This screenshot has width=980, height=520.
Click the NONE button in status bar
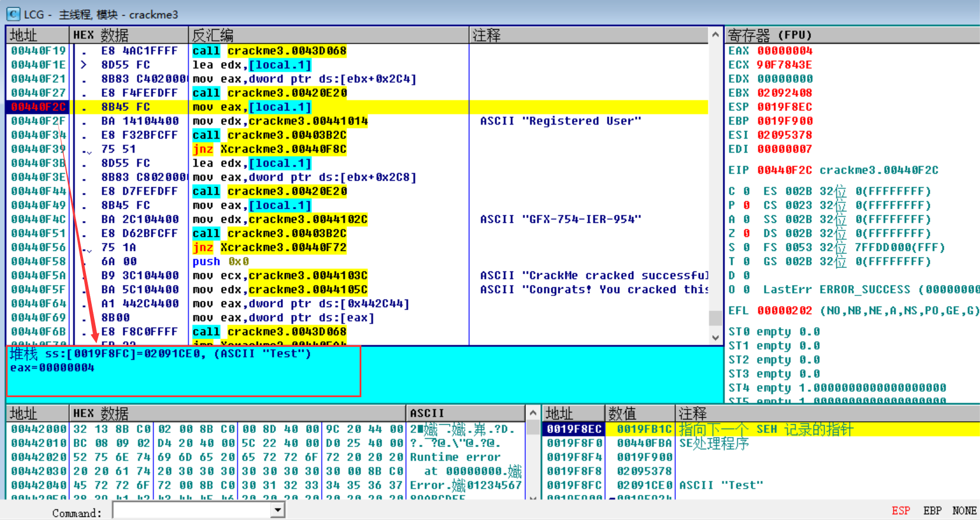coord(964,511)
